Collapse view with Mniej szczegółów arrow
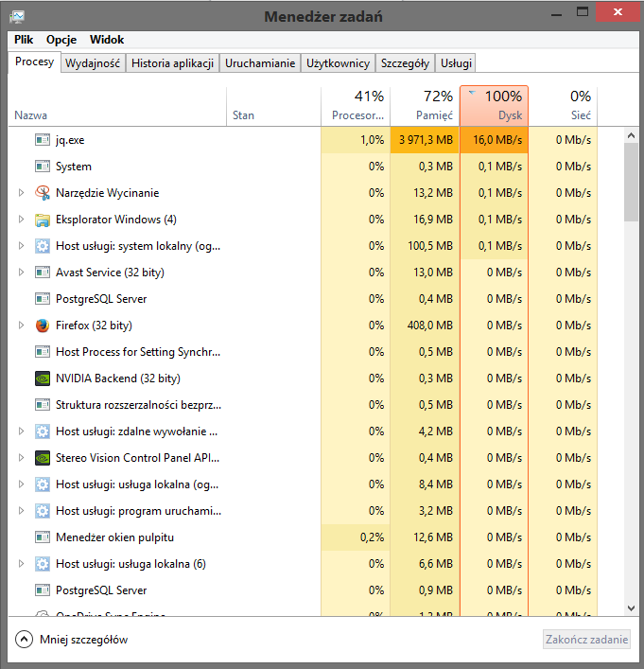 pos(24,639)
